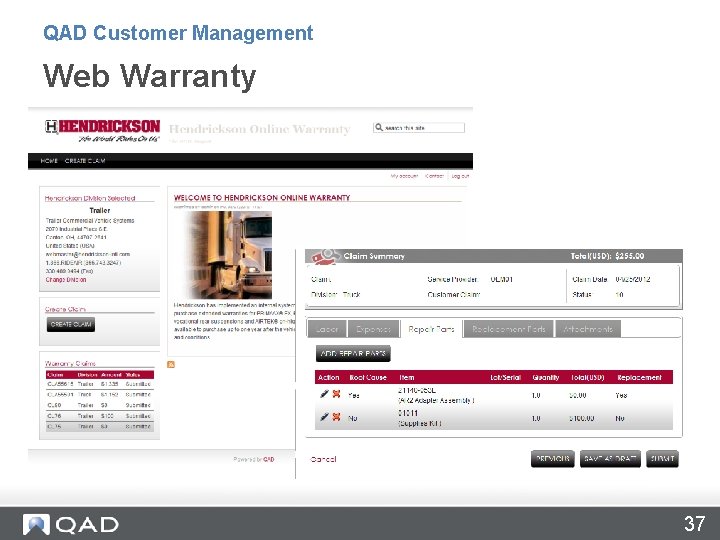This screenshot has height=540, width=720.
Task: Click the CREATE CLAIM sidebar button
Action: tap(71, 324)
